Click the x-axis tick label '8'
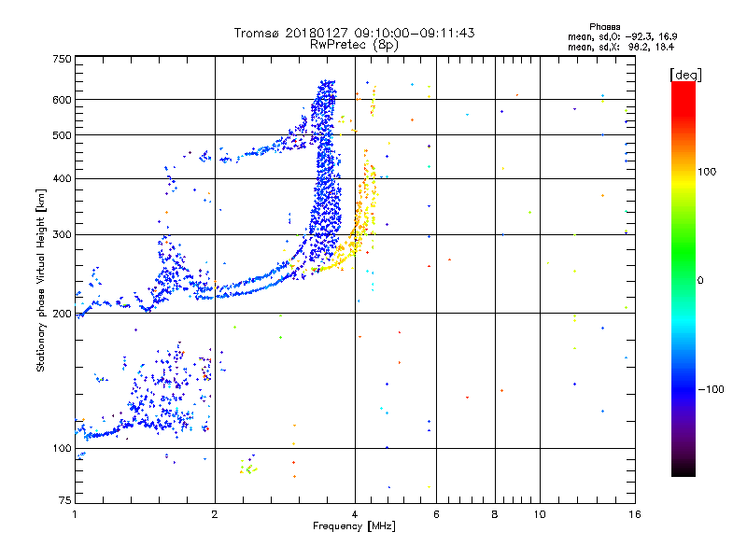The height and width of the screenshot is (560, 747). [495, 514]
